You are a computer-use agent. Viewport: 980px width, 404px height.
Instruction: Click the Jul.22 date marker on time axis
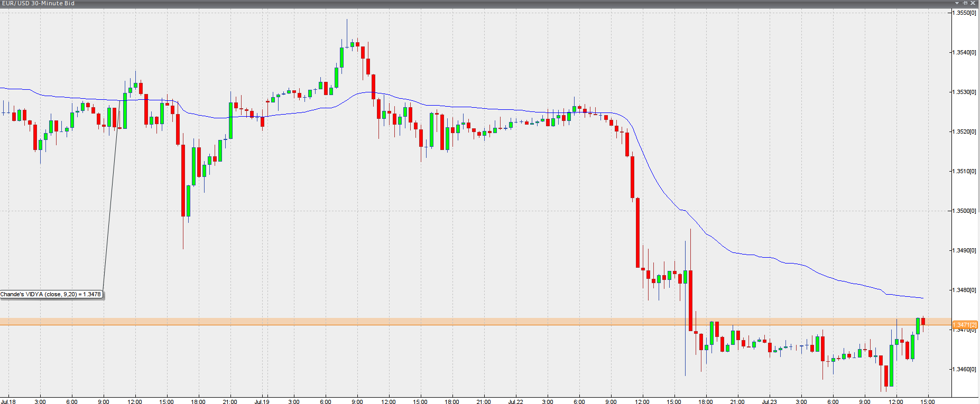click(515, 401)
